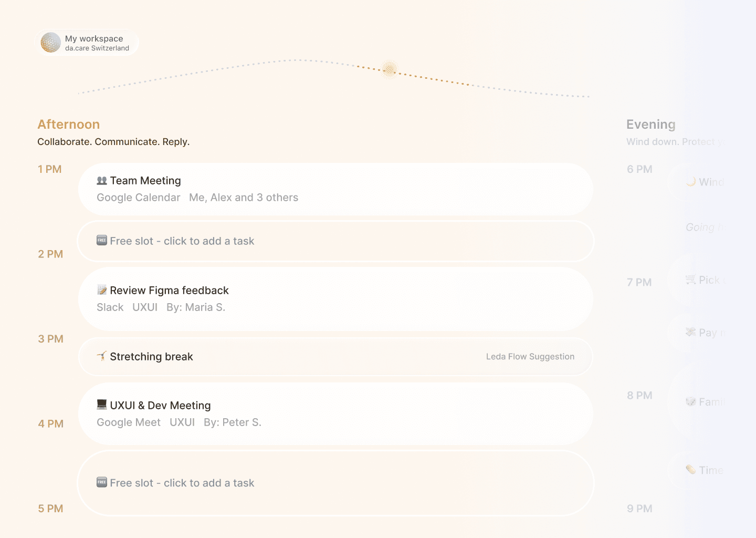Open the Team Meeting event card

(336, 189)
